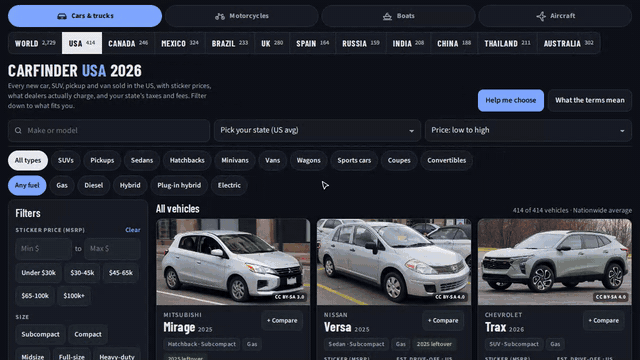The width and height of the screenshot is (640, 360).
Task: Select the USA region tab
Action: tap(82, 43)
